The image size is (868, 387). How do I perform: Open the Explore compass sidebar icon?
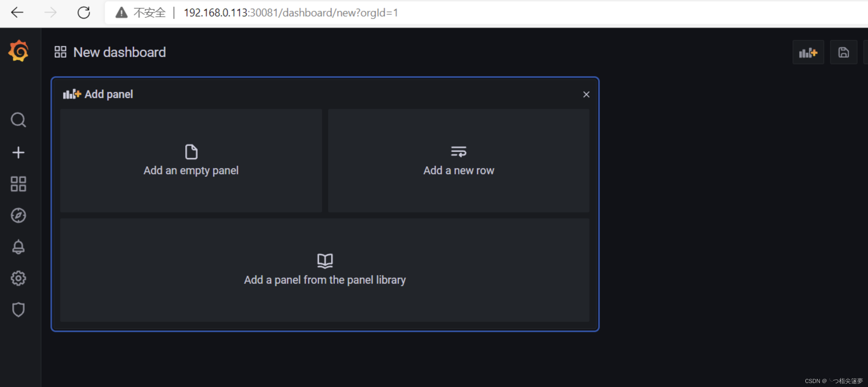[x=18, y=216]
